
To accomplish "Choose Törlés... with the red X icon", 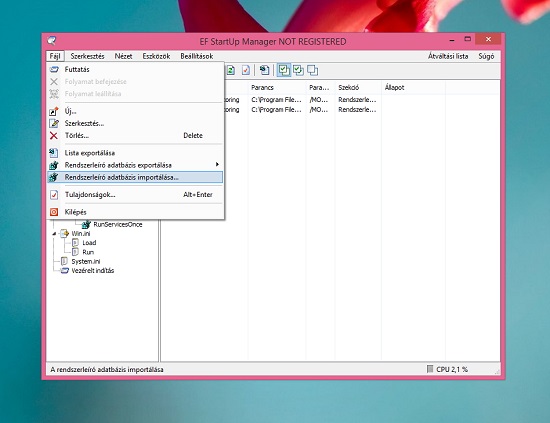I will (x=135, y=135).
